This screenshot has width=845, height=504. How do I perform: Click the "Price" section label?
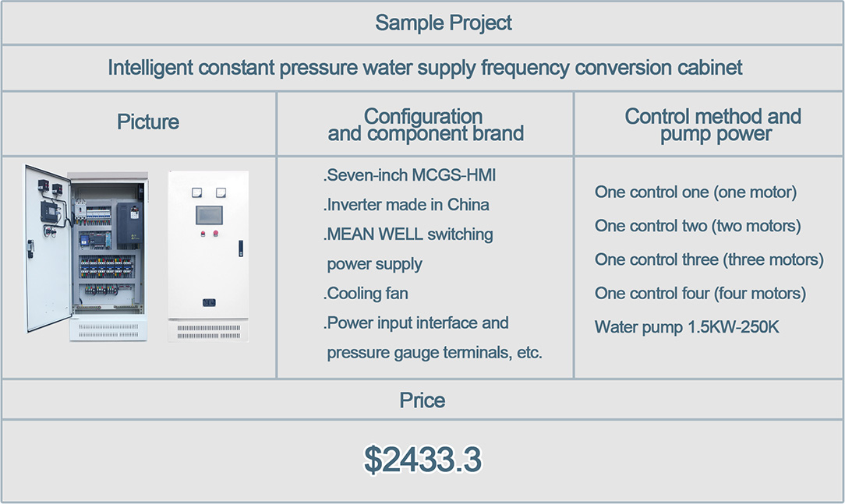pyautogui.click(x=422, y=400)
